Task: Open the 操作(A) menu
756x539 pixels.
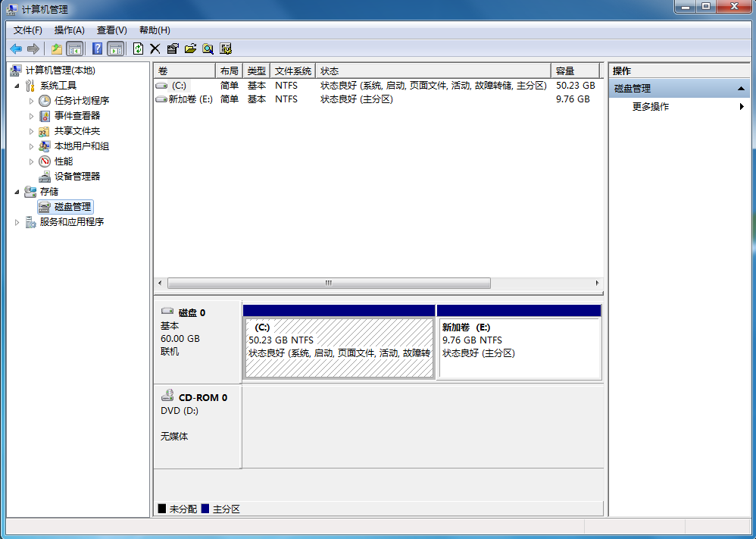Action: (69, 30)
